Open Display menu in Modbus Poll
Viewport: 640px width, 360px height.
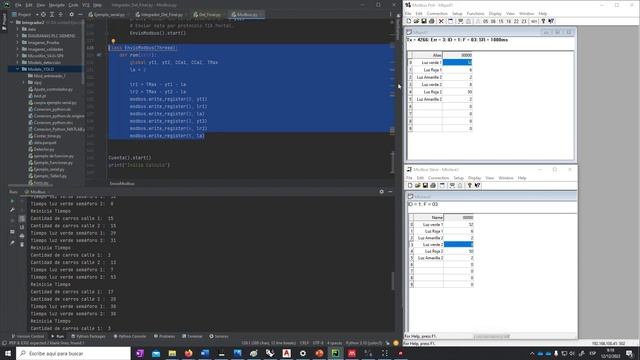tap(495, 13)
